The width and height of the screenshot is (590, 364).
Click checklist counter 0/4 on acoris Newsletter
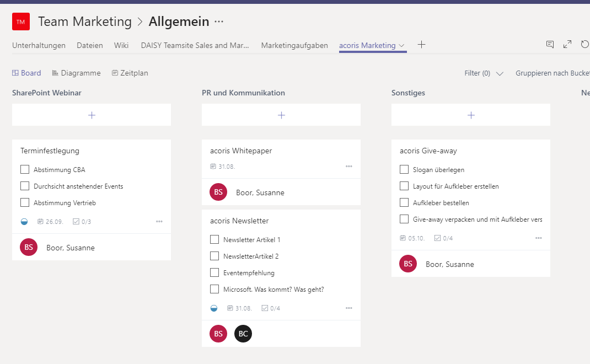point(271,308)
